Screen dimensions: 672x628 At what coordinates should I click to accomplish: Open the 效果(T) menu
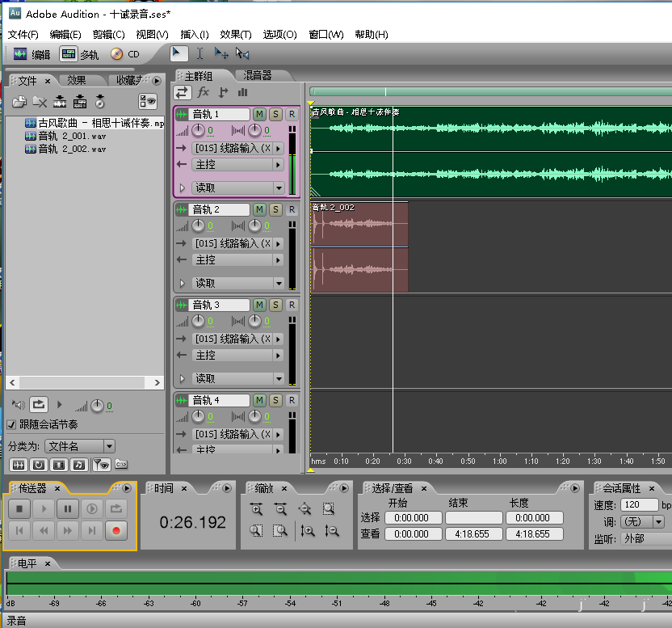pyautogui.click(x=236, y=34)
